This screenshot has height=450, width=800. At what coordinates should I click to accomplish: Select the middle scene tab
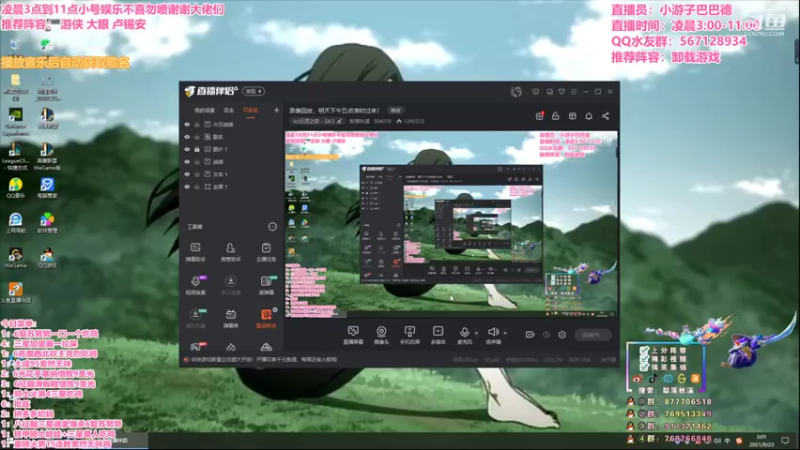[229, 110]
